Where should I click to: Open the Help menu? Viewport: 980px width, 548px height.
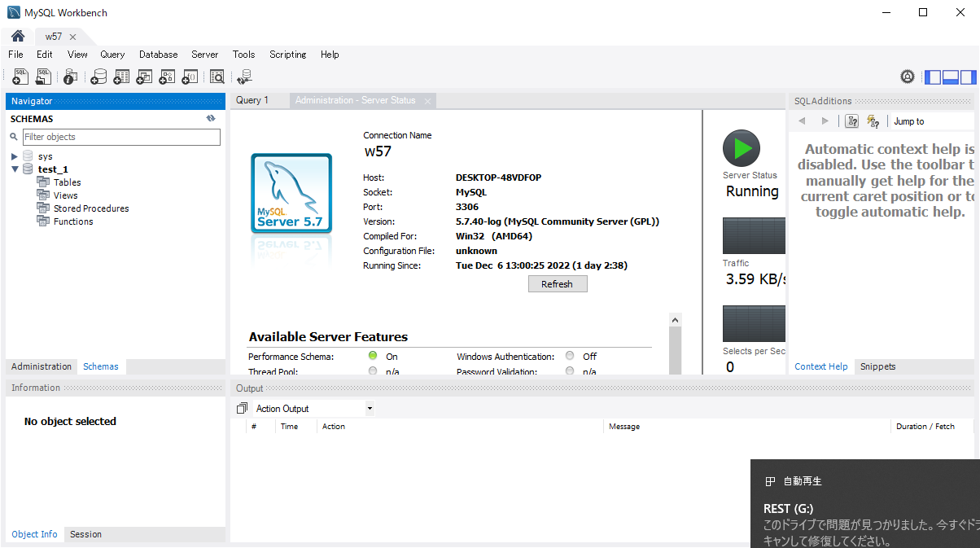330,55
